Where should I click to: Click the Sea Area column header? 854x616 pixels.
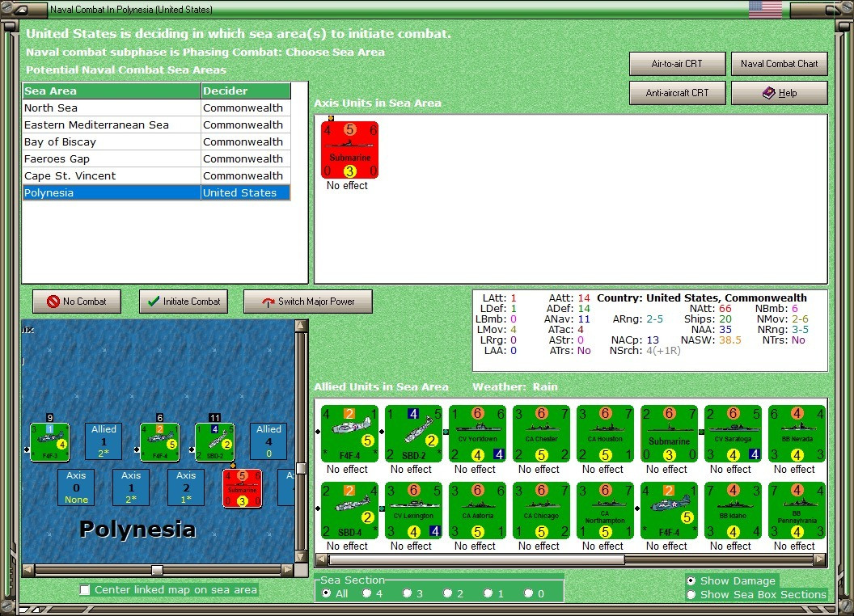point(112,91)
